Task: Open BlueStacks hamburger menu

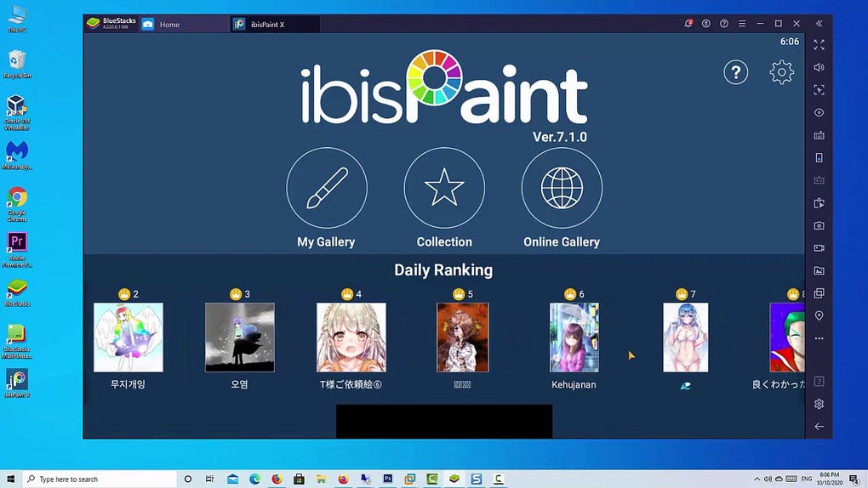Action: click(742, 24)
